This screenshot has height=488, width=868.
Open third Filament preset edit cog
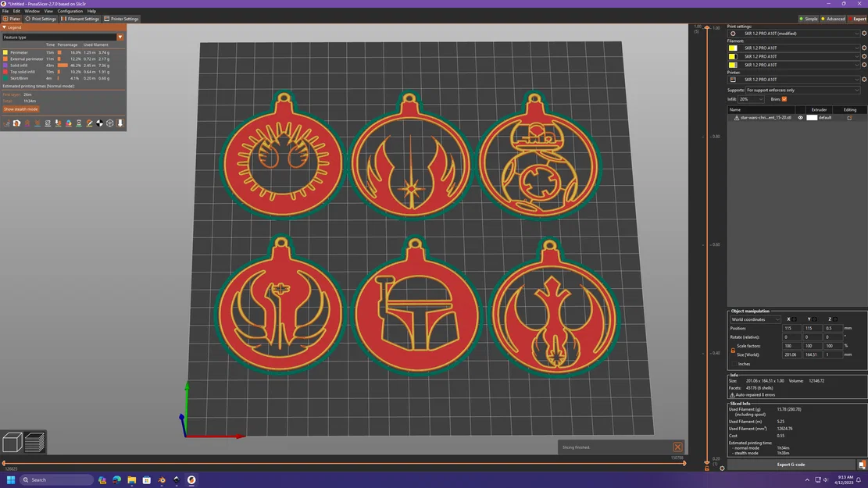click(x=863, y=65)
